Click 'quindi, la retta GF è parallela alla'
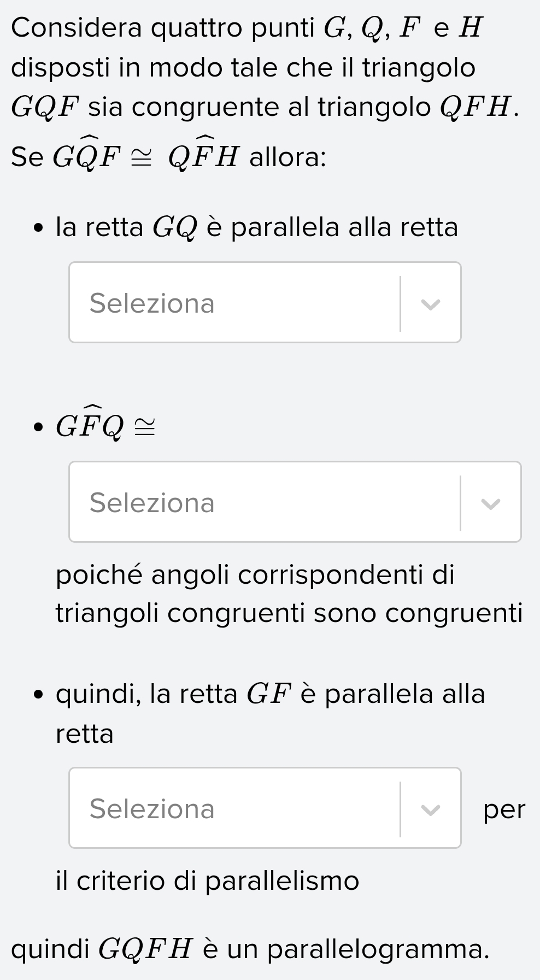Image resolution: width=540 pixels, height=980 pixels. click(271, 694)
